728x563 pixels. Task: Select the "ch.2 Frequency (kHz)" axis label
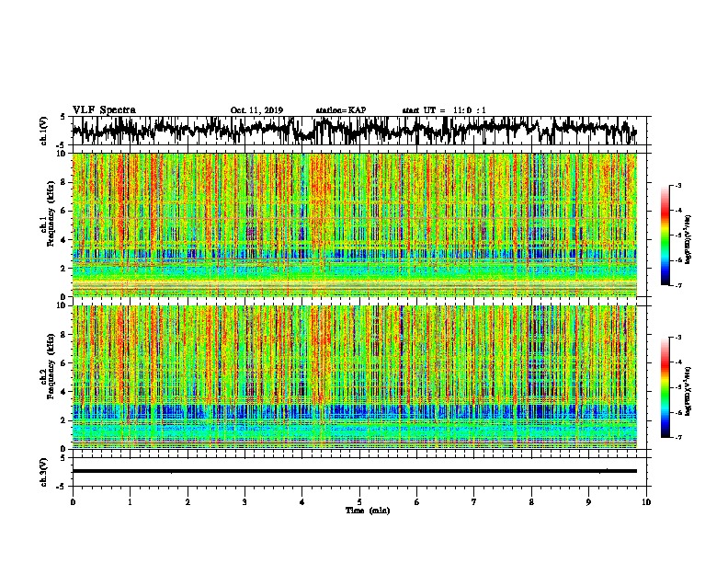48,366
